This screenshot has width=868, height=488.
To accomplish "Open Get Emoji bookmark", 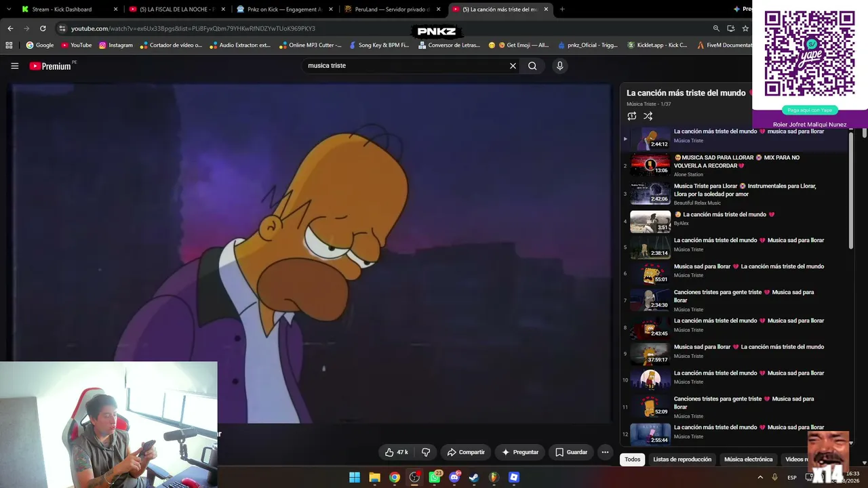I will (519, 45).
